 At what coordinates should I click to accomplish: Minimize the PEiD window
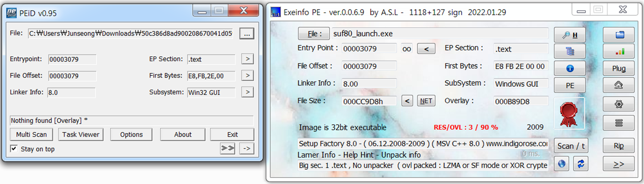[202, 11]
